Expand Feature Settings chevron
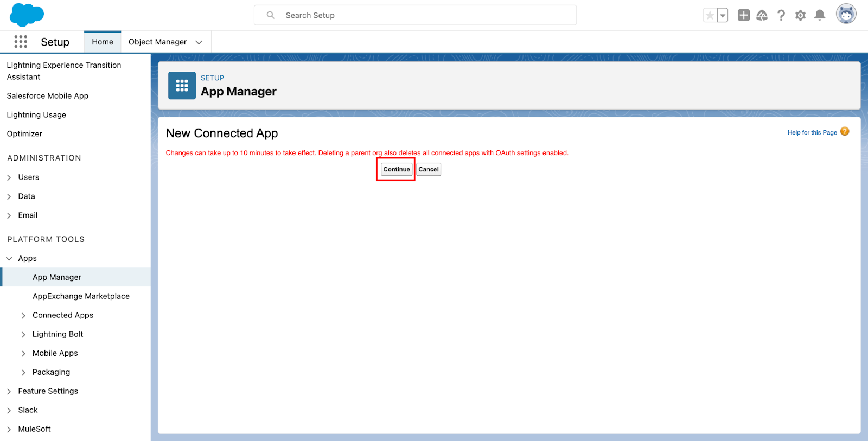Image resolution: width=868 pixels, height=441 pixels. coord(9,392)
